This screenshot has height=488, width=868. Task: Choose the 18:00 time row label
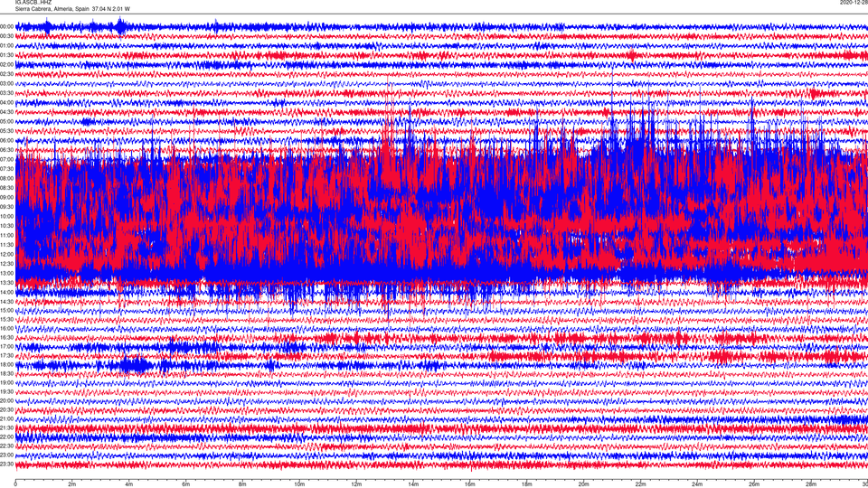tap(7, 364)
